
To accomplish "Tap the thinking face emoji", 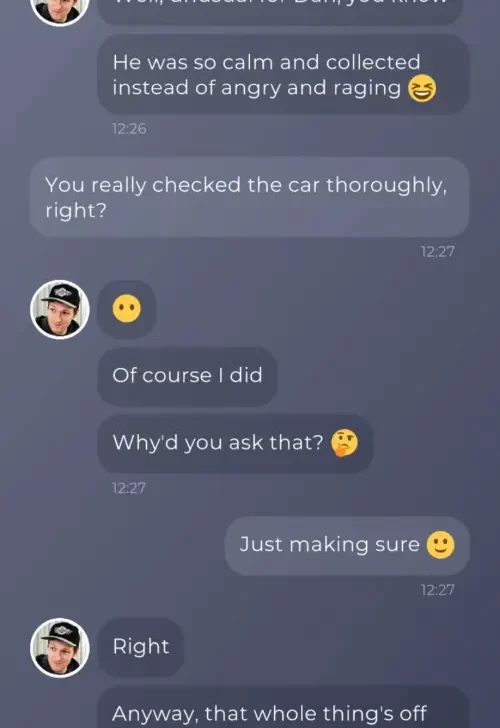I will [344, 443].
